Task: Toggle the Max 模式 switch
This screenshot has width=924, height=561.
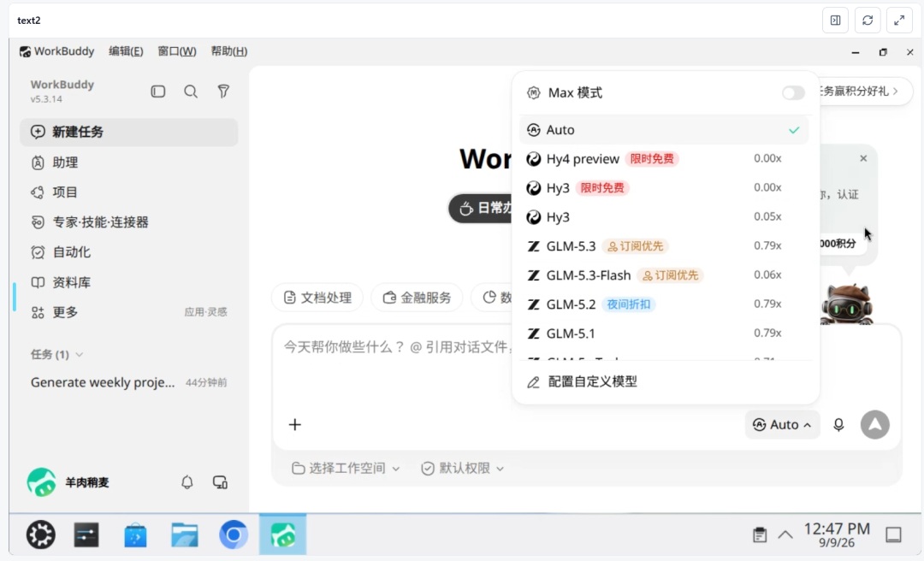Action: (793, 92)
